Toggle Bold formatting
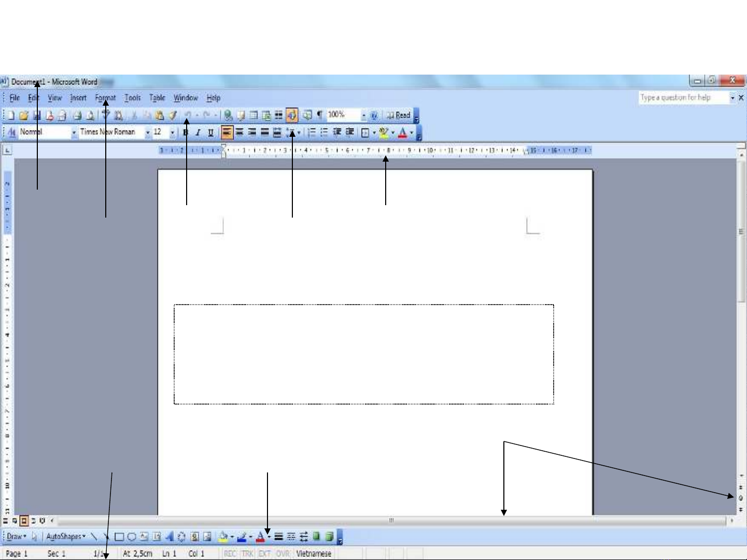Image resolution: width=747 pixels, height=560 pixels. coord(186,133)
